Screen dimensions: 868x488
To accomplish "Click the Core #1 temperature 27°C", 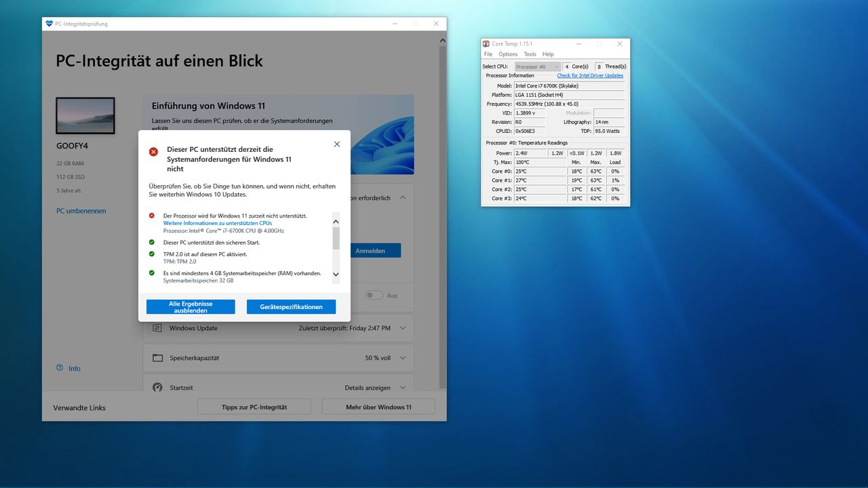I will pyautogui.click(x=540, y=180).
